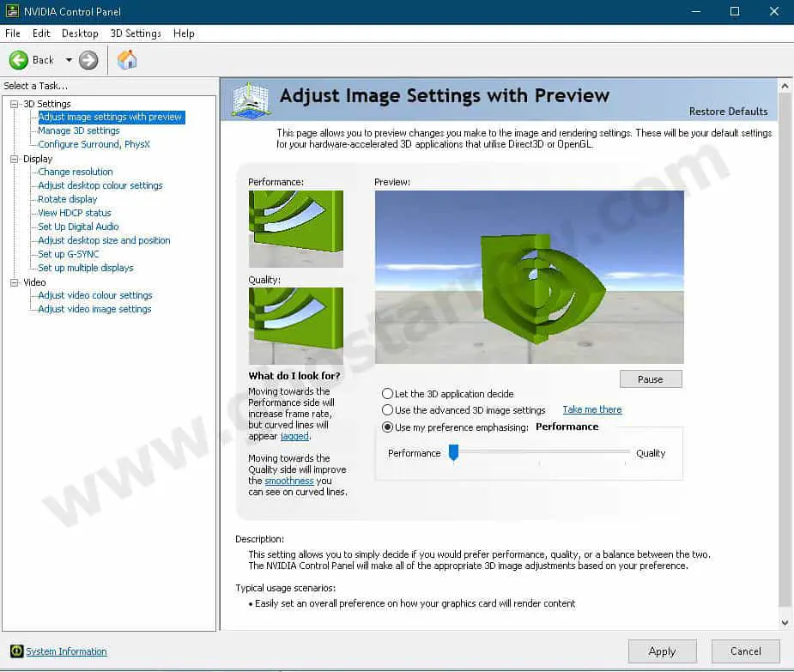Click the scrollbar up arrow
794x672 pixels.
pyautogui.click(x=785, y=86)
